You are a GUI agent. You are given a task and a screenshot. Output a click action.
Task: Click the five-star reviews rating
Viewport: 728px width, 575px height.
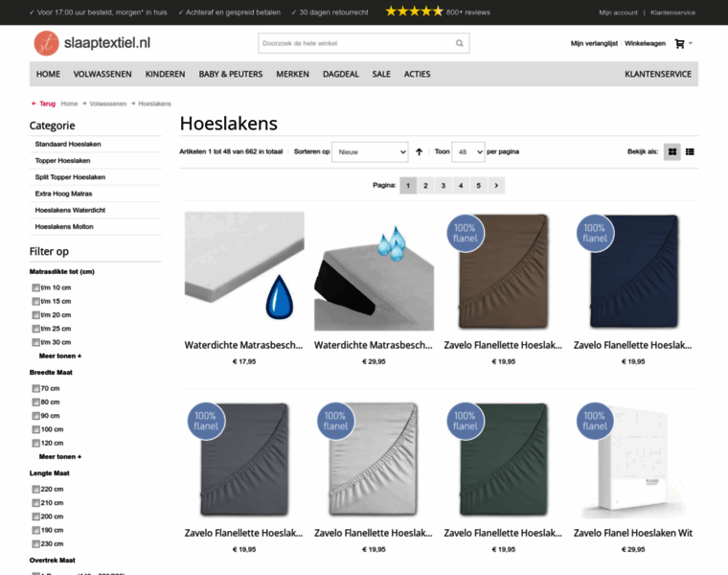tap(414, 11)
